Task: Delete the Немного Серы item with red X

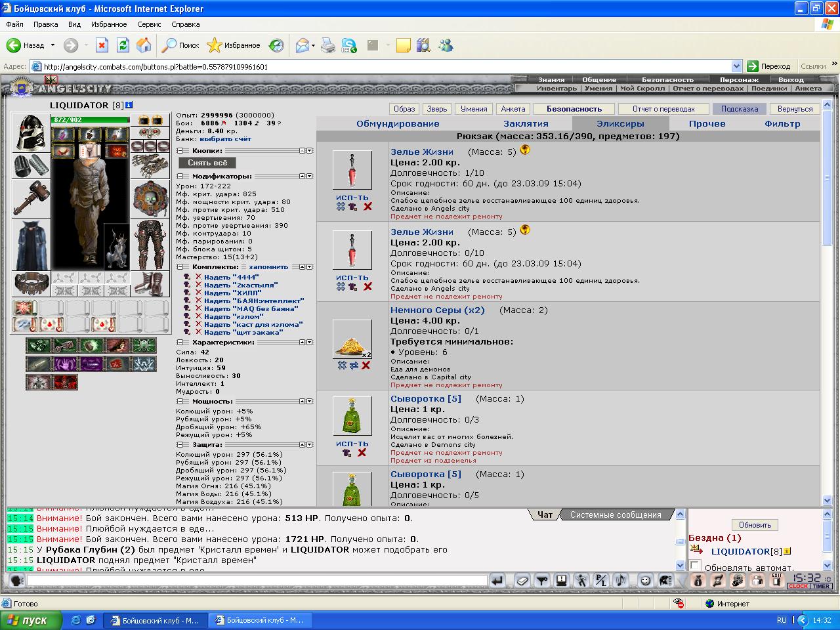Action: (366, 366)
